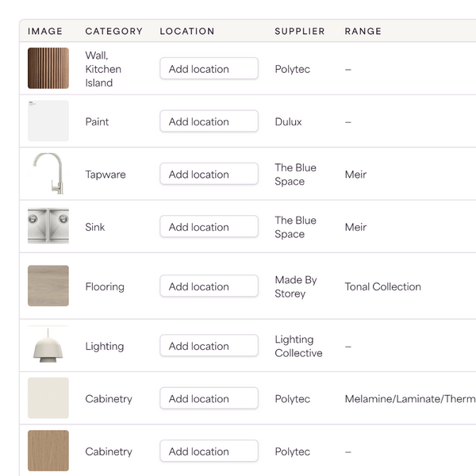
Task: Sort by the Supplier column header
Action: [x=300, y=31]
